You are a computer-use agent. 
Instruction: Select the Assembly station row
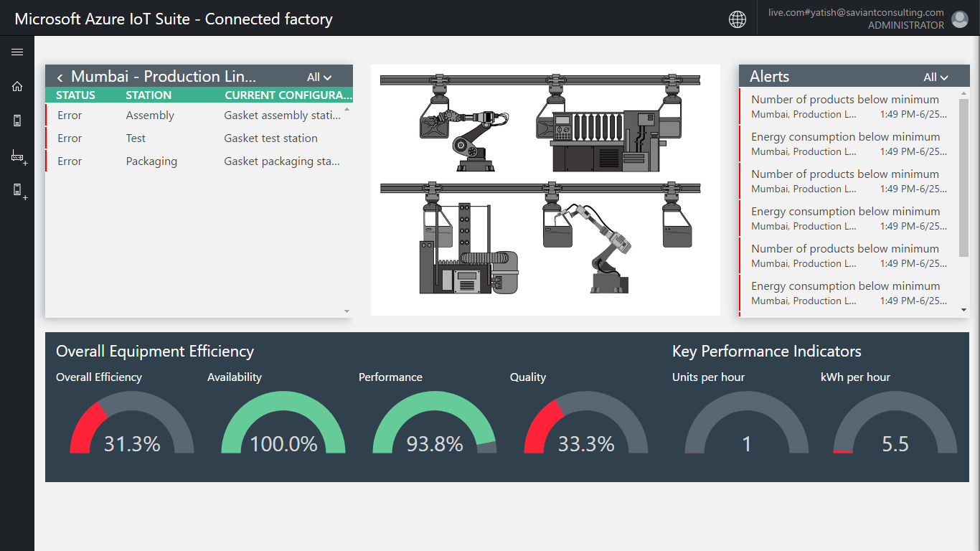(x=198, y=116)
